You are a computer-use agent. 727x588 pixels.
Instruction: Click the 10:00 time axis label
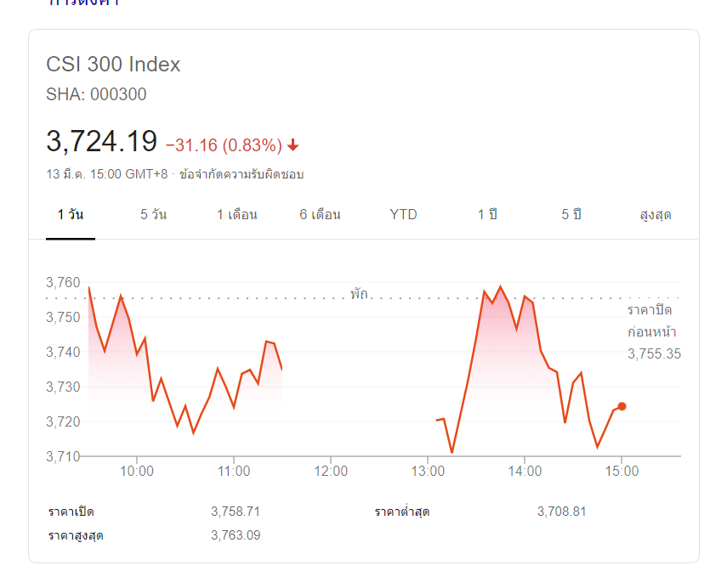pos(138,471)
